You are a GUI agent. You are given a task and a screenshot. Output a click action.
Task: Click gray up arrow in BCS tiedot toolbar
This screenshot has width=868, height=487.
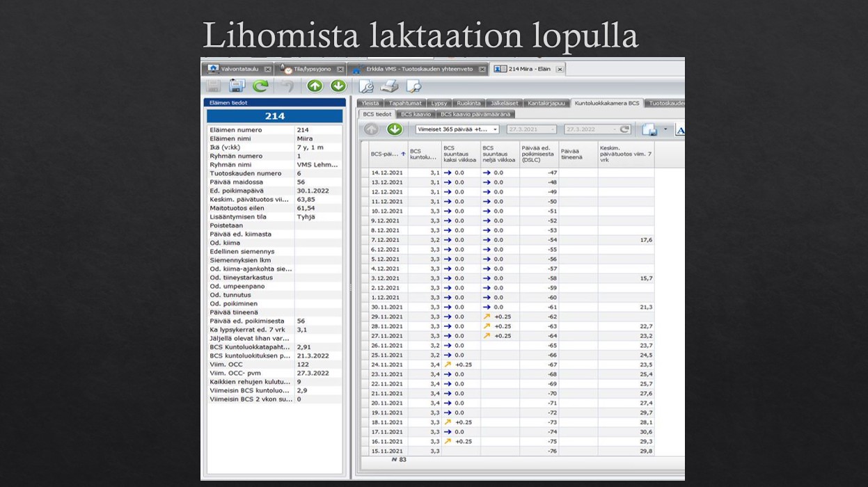(372, 129)
